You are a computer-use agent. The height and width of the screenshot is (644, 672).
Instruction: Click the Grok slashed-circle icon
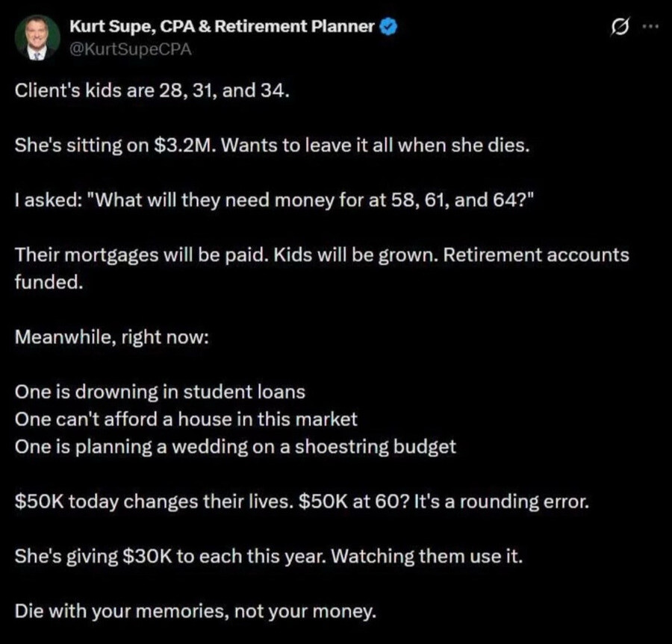pyautogui.click(x=620, y=27)
